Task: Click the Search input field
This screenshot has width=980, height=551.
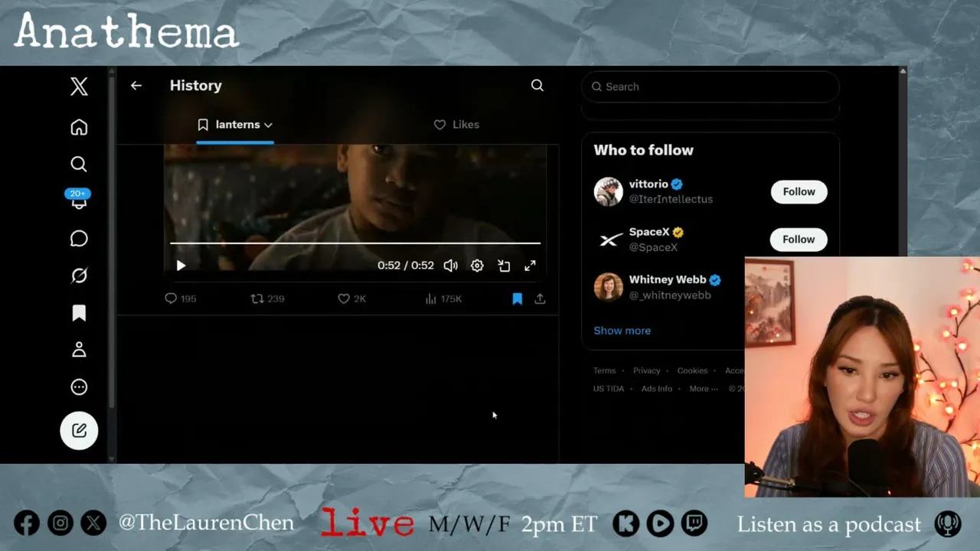Action: [710, 86]
